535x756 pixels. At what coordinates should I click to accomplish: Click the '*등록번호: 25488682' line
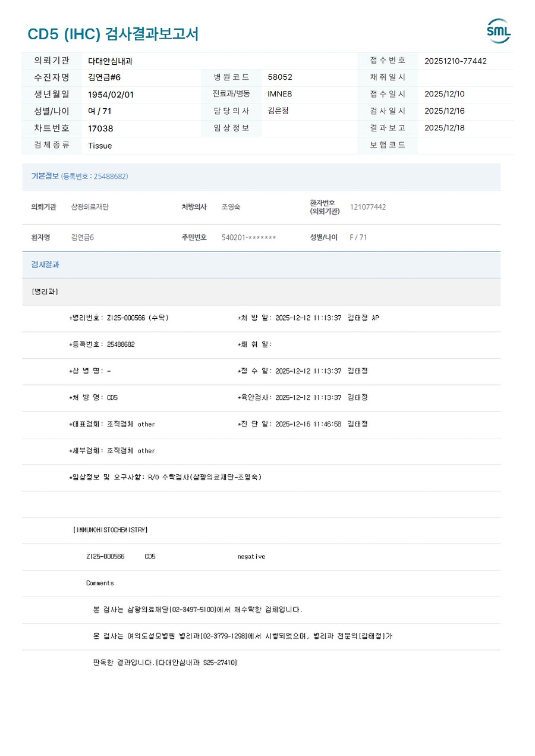click(102, 344)
